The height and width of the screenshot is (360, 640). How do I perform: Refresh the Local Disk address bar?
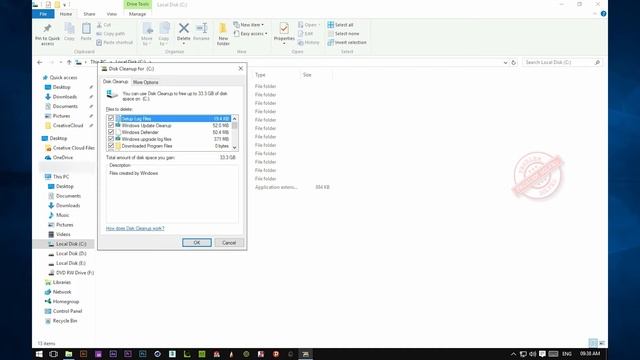pos(513,62)
